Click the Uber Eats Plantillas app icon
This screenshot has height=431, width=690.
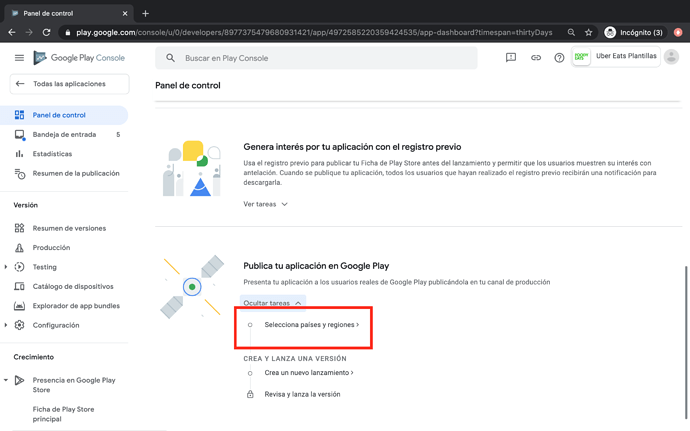581,58
